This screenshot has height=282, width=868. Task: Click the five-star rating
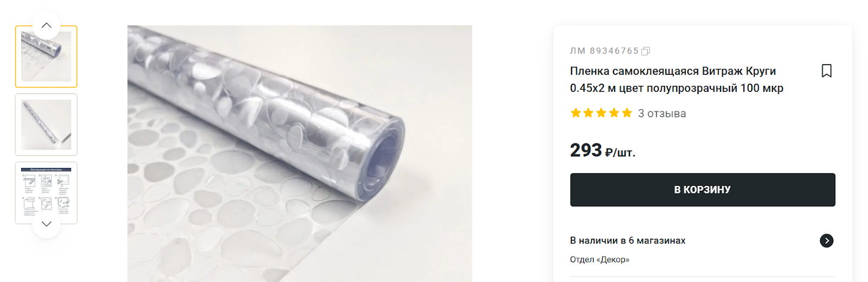(x=601, y=113)
